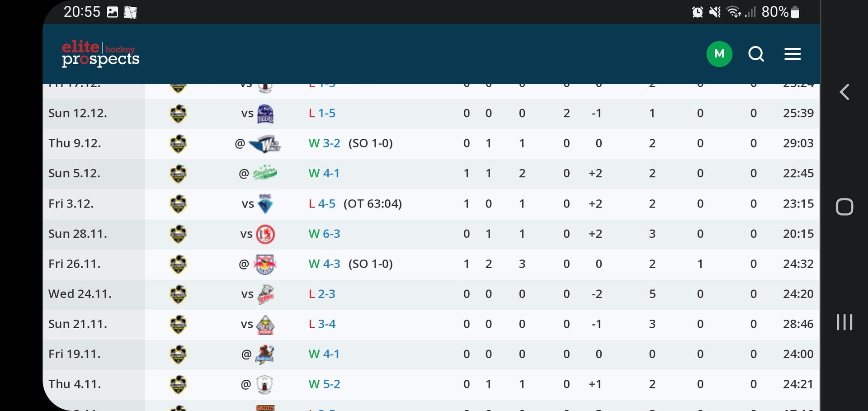This screenshot has width=868, height=411.
Task: Tap the green M profile avatar
Action: [719, 54]
